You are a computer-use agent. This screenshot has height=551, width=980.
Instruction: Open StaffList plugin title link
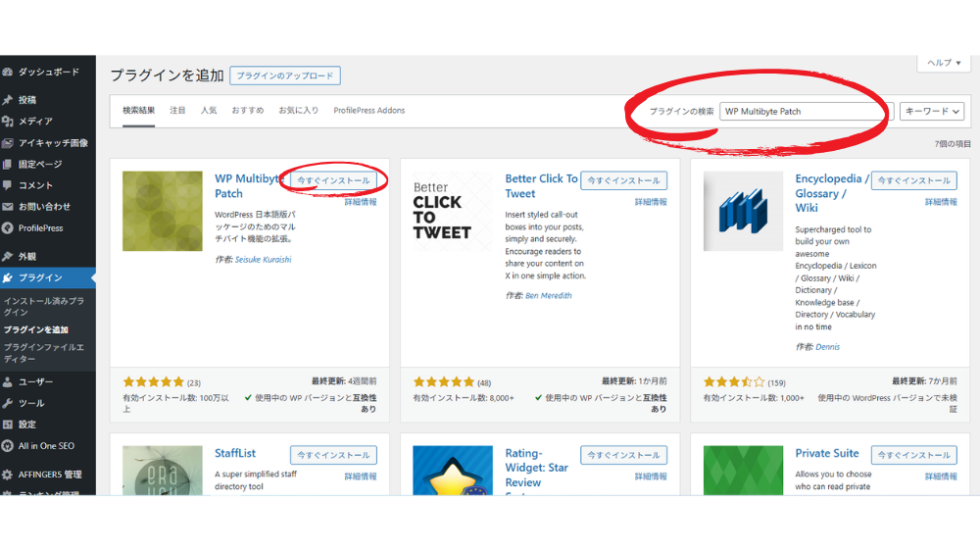(x=235, y=453)
